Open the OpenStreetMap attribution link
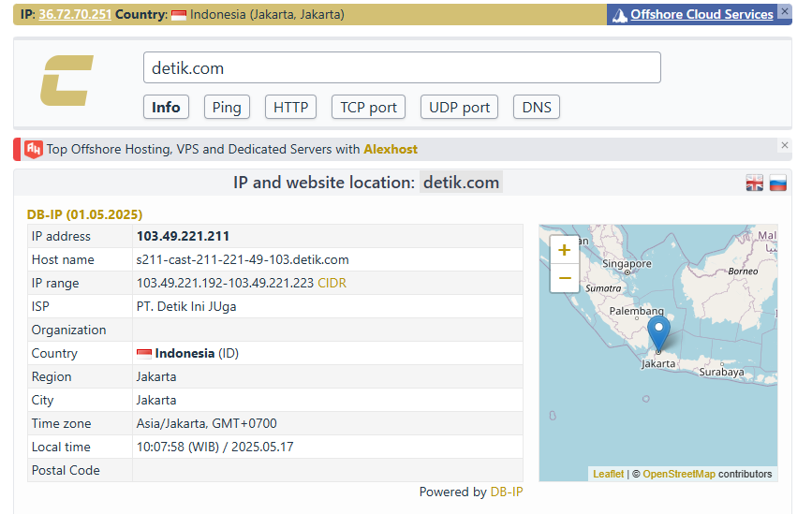The width and height of the screenshot is (812, 514). click(679, 474)
